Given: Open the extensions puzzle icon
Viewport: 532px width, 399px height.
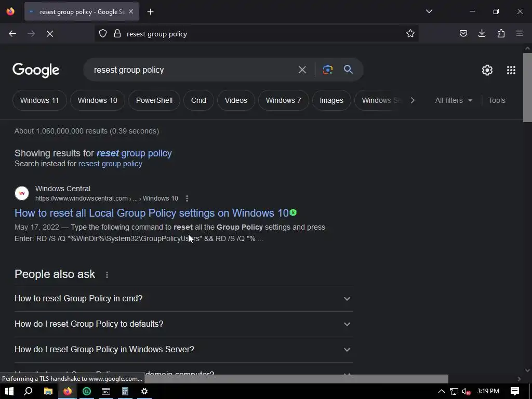Looking at the screenshot, I should [501, 33].
